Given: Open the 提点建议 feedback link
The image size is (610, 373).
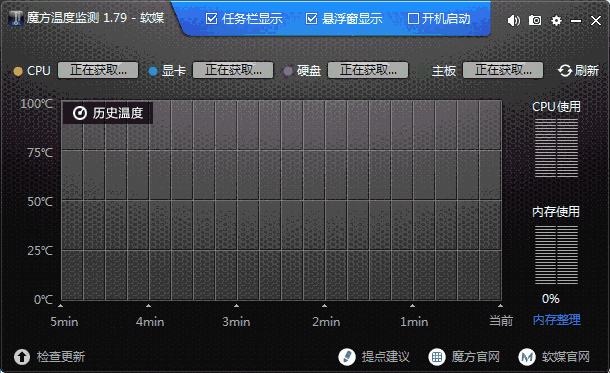Looking at the screenshot, I should [x=386, y=357].
